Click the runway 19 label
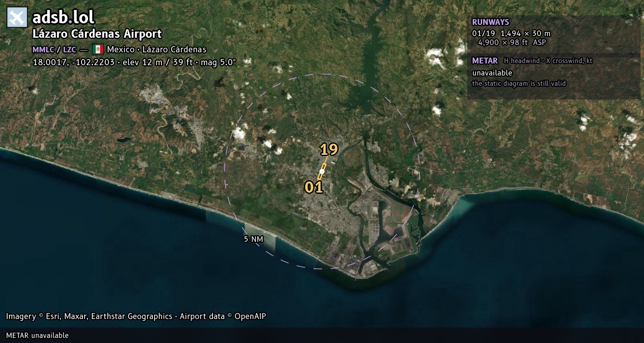This screenshot has width=644, height=343. pos(329,150)
